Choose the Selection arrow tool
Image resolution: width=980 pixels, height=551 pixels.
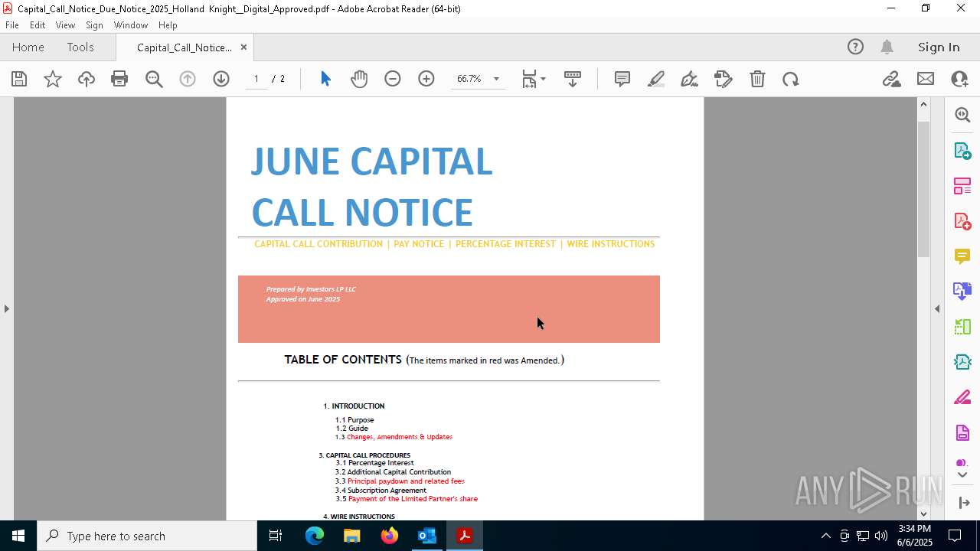[x=325, y=79]
